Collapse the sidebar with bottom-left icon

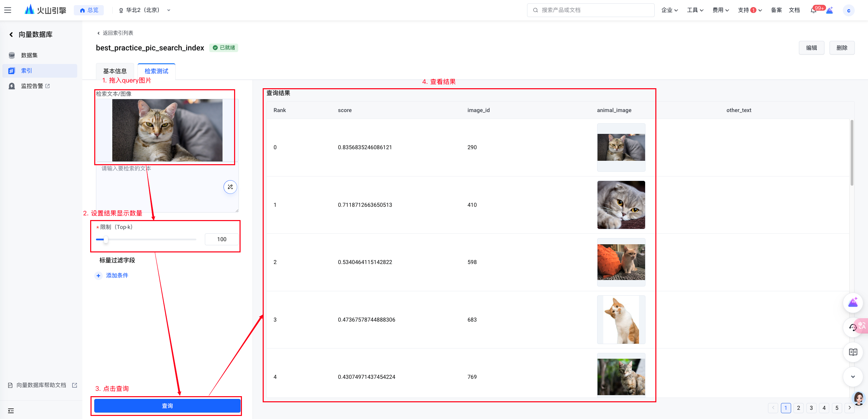[x=11, y=411]
